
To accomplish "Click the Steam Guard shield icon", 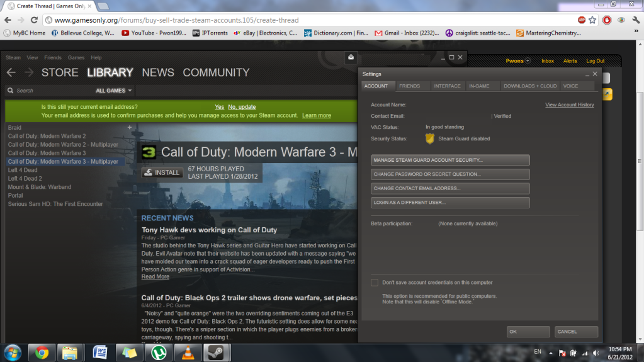I will click(x=429, y=139).
